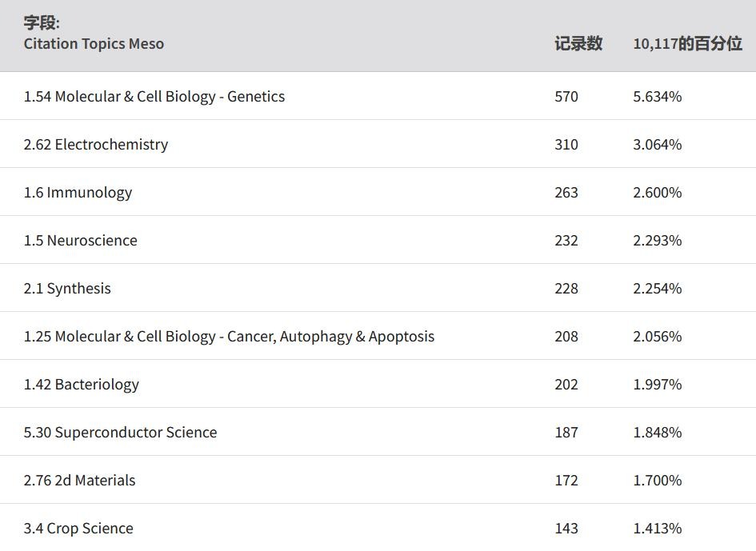Click the 143 count for Crop Science
The width and height of the screenshot is (756, 551).
[x=566, y=528]
